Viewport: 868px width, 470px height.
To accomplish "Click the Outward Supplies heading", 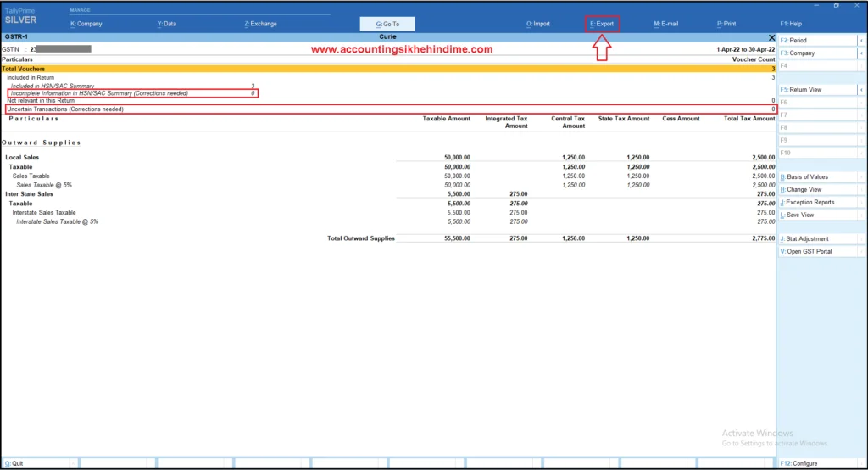I will (42, 143).
